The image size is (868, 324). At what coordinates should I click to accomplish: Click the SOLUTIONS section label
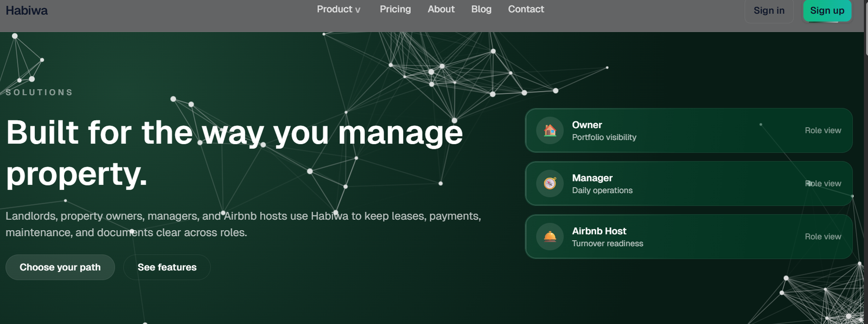tap(39, 93)
